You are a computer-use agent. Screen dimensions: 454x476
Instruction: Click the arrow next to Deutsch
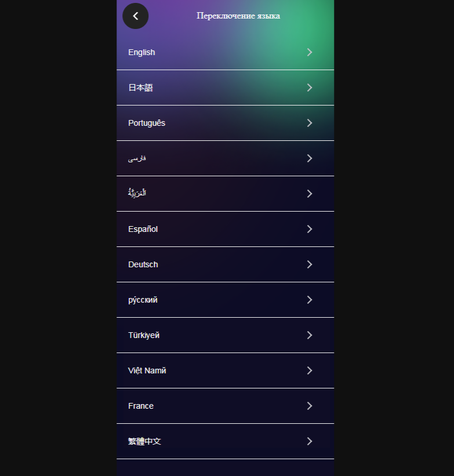tap(310, 264)
